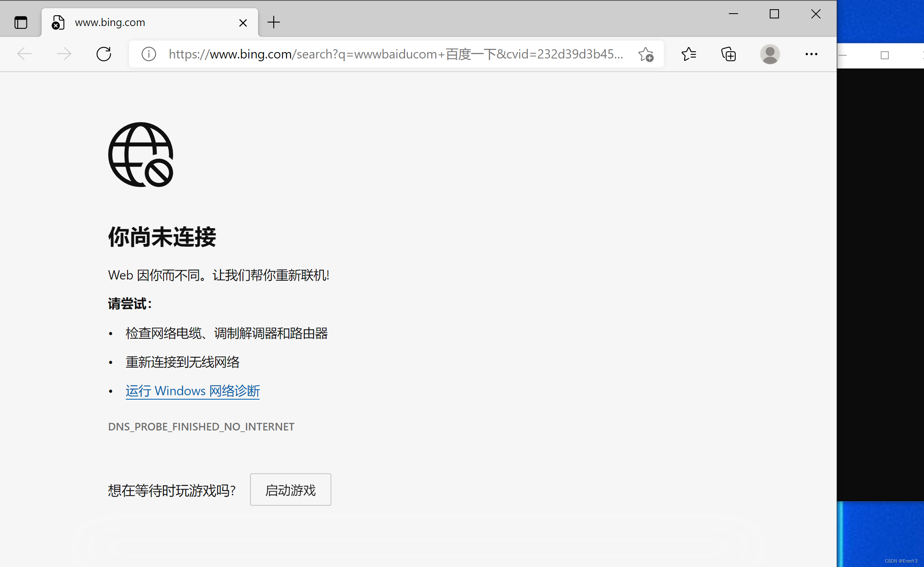The height and width of the screenshot is (567, 924).
Task: Run Windows network diagnostics link
Action: click(193, 391)
